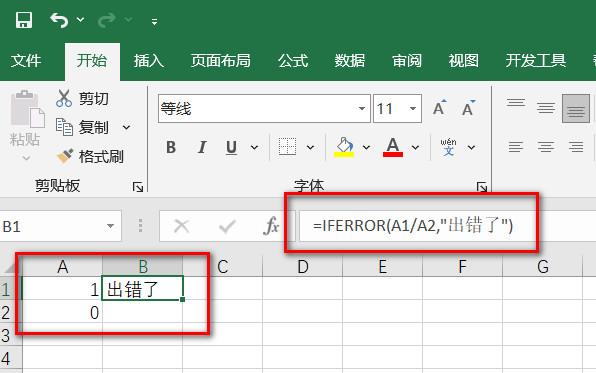The image size is (596, 373).
Task: Switch to the 审阅 ribbon tab
Action: click(x=407, y=61)
